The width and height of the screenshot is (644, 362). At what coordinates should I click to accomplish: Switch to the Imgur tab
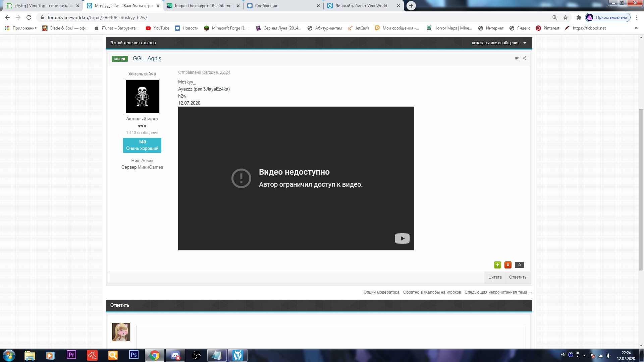(203, 6)
